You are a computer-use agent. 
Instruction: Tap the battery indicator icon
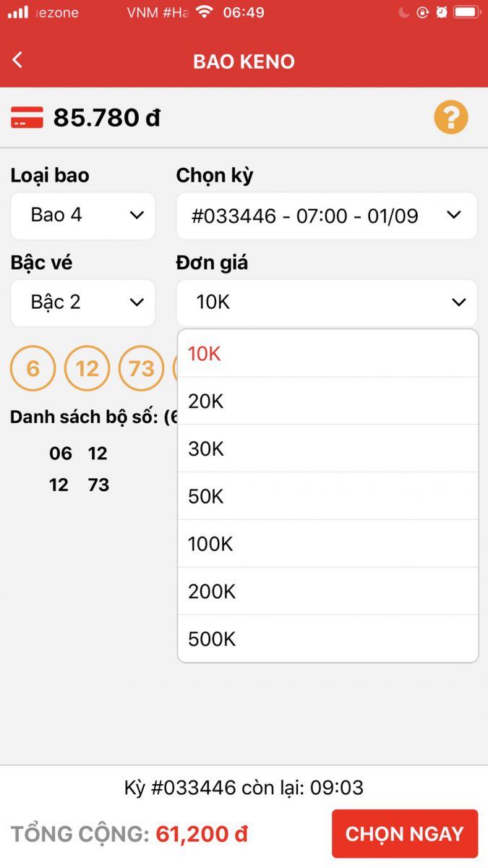(467, 12)
